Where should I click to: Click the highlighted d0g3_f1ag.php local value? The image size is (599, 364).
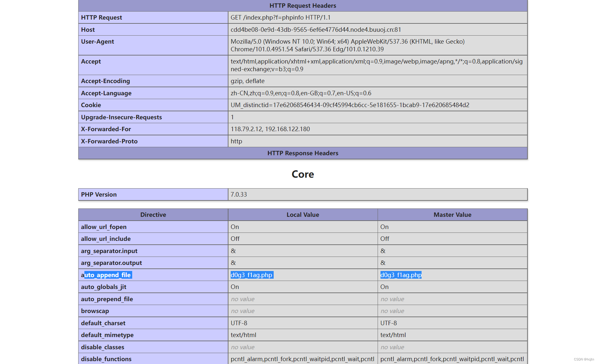pyautogui.click(x=252, y=275)
